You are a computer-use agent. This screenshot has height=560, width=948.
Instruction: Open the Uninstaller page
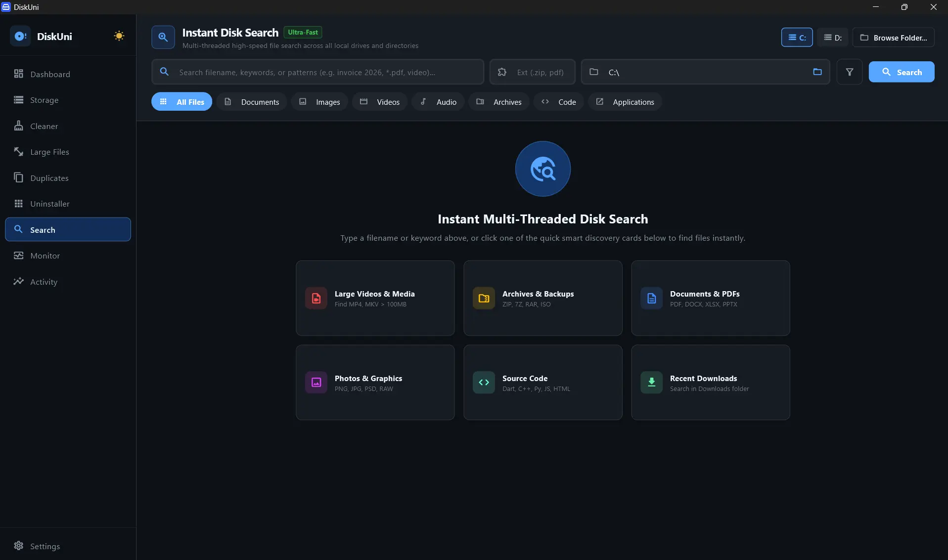(68, 204)
